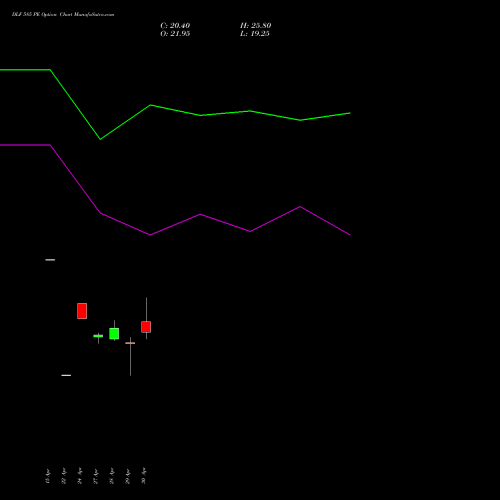
Task: Click the bright green candle body
Action: 114,334
